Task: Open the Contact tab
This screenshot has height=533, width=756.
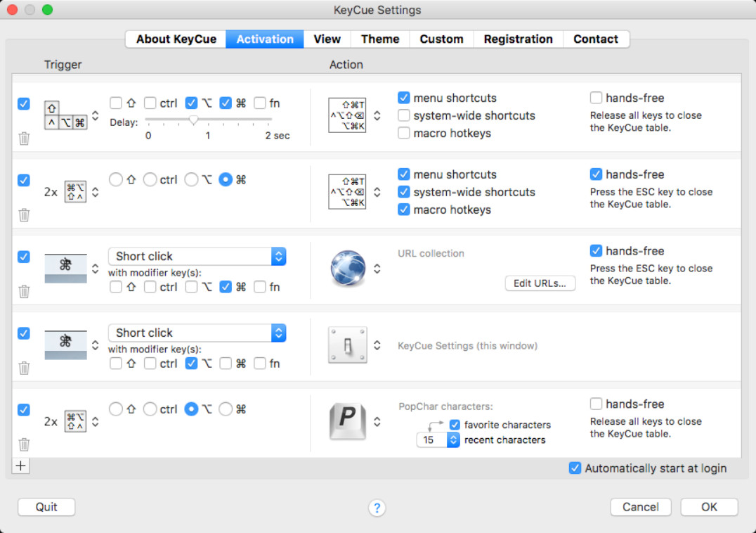Action: [595, 39]
